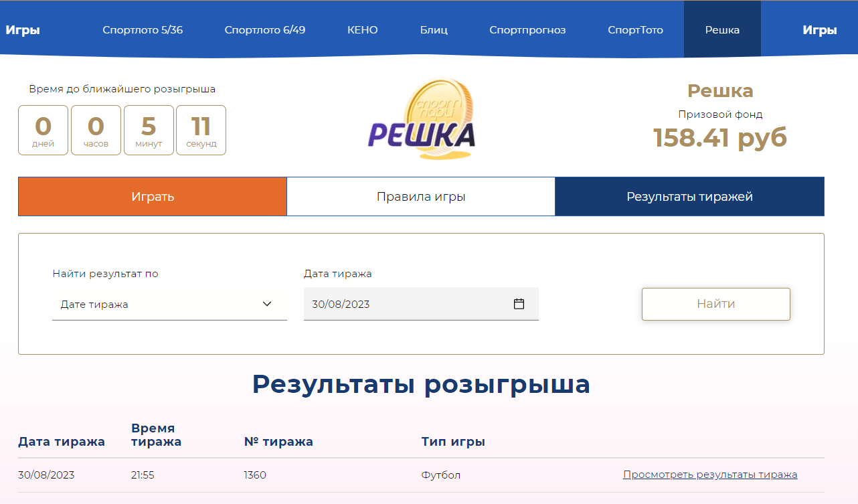Click the minutes countdown box showing 5
The width and height of the screenshot is (858, 504).
149,130
